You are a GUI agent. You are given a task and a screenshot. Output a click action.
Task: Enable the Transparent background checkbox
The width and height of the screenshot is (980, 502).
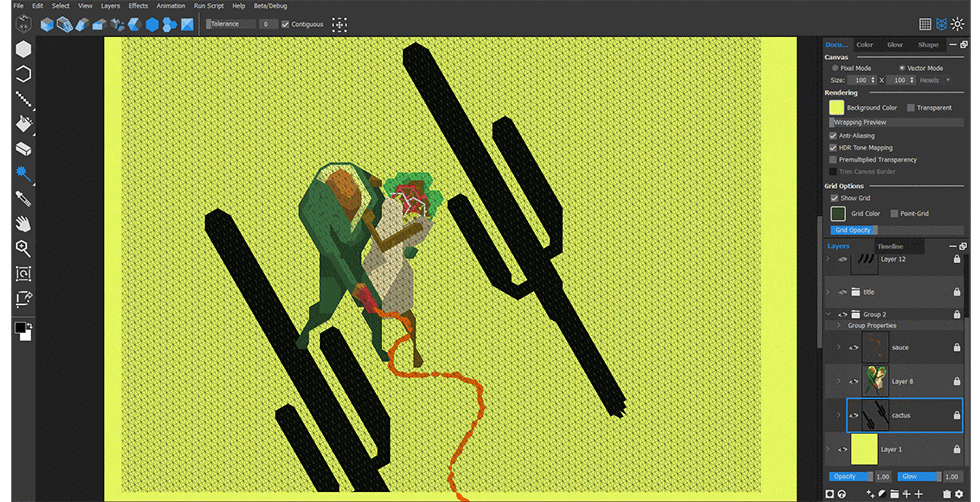click(911, 107)
